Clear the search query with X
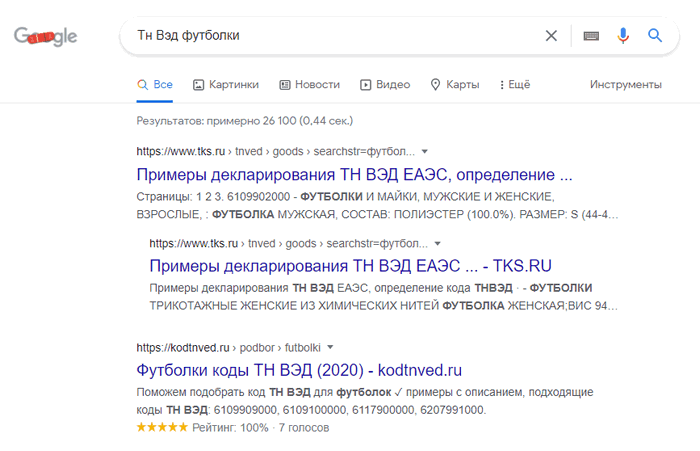700x451 pixels. [551, 36]
